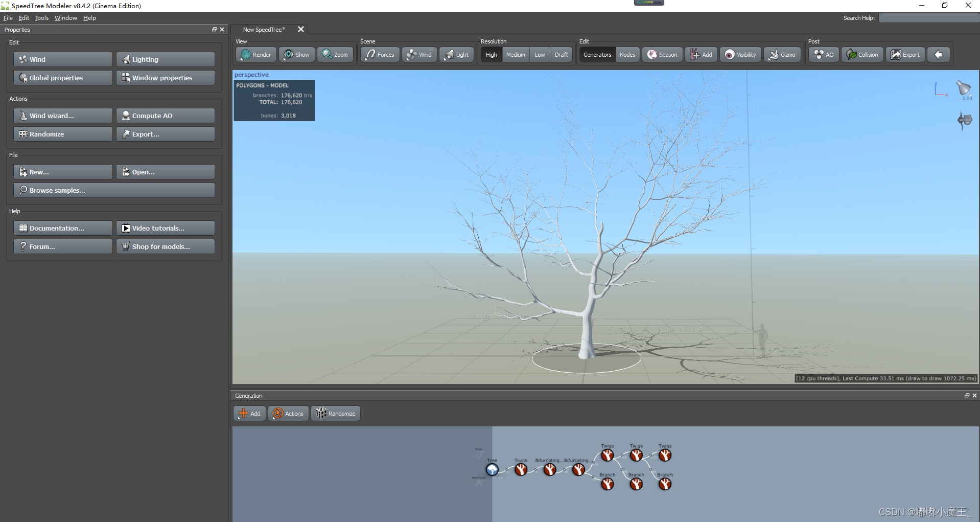The image size is (980, 522).
Task: Click Add in the Edit toolbar
Action: click(702, 55)
